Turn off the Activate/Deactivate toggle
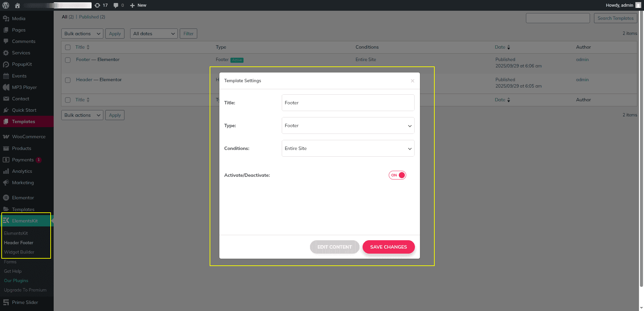 pyautogui.click(x=397, y=175)
